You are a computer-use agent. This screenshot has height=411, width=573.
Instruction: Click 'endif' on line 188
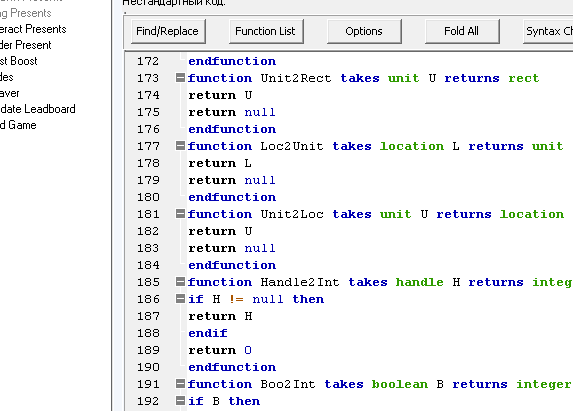(x=208, y=333)
